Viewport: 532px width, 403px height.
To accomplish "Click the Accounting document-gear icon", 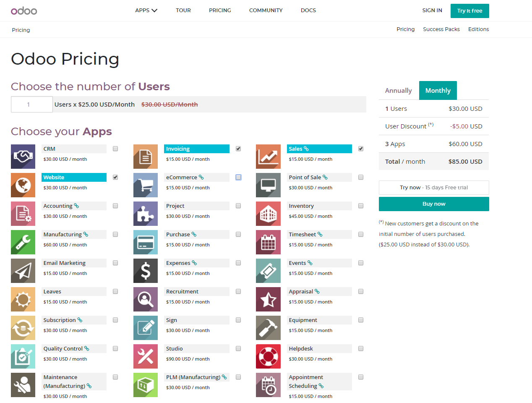I will click(23, 214).
